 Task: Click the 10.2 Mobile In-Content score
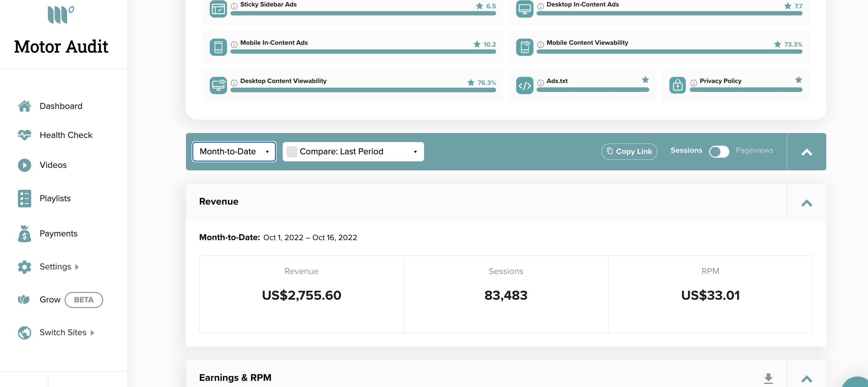point(489,44)
